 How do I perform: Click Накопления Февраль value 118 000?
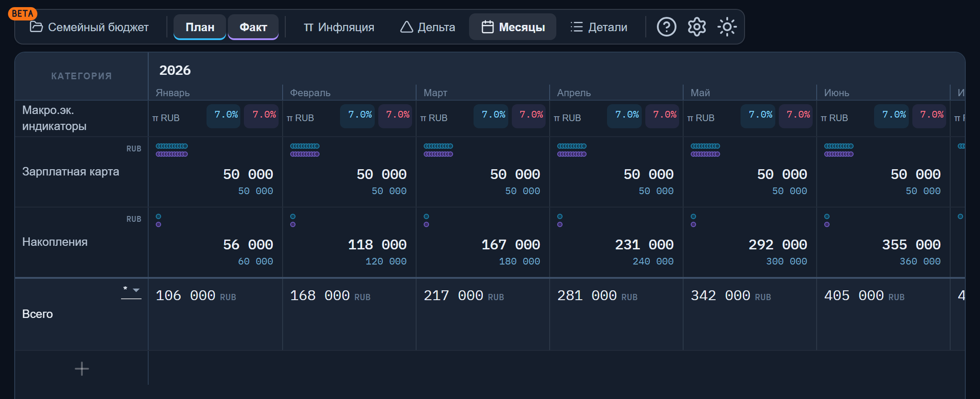pyautogui.click(x=377, y=244)
